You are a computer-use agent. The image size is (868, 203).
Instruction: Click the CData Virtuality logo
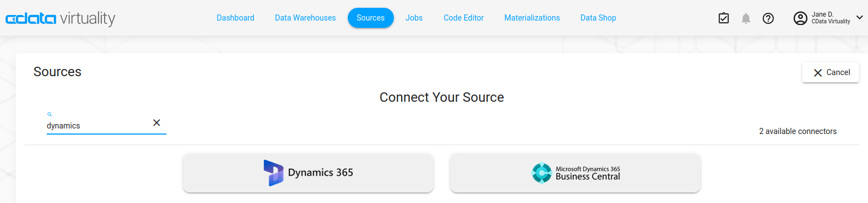[60, 18]
